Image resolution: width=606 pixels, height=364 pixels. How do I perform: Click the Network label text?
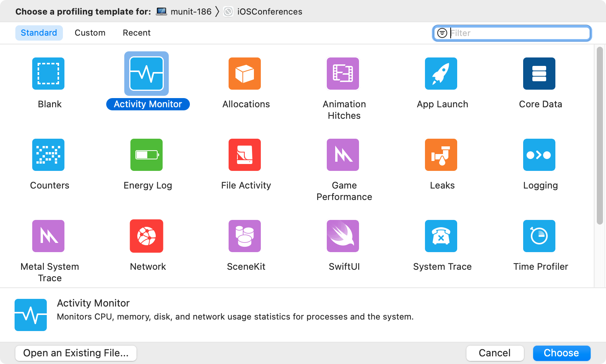(148, 267)
